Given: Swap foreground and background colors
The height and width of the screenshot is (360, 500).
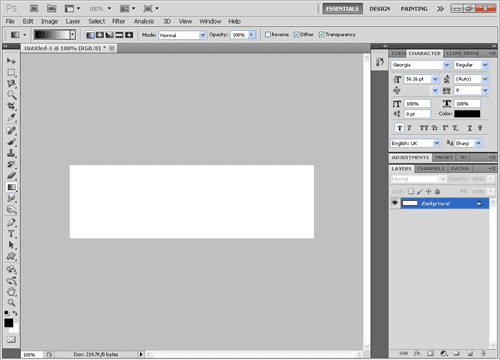Looking at the screenshot, I should (x=15, y=313).
